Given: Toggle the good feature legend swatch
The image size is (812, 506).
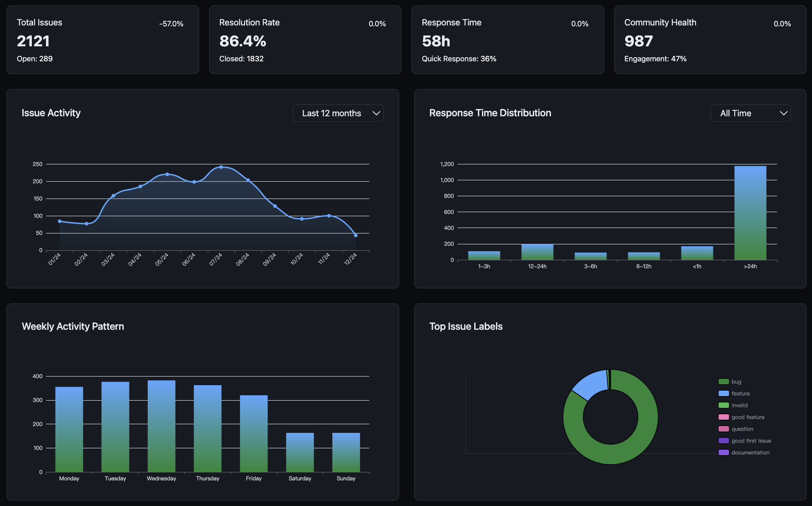Looking at the screenshot, I should click(x=723, y=417).
